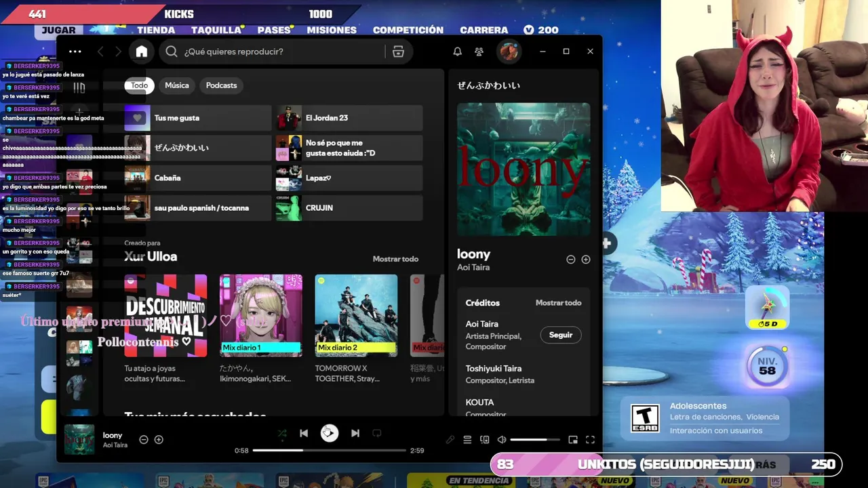
Task: Click the minus icon beside the panel's loony title
Action: pos(571,260)
